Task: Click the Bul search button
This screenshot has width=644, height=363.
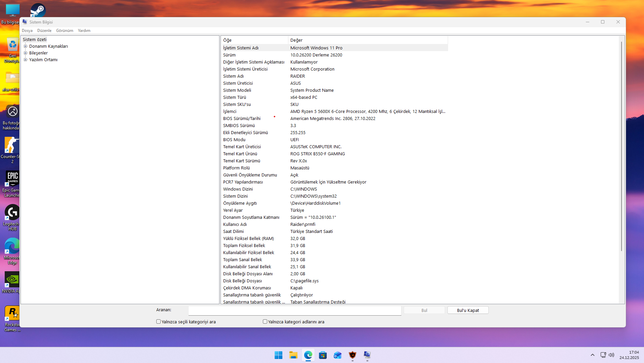Action: click(424, 310)
